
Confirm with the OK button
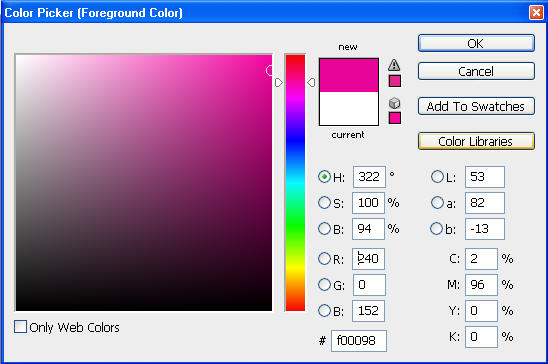[476, 43]
